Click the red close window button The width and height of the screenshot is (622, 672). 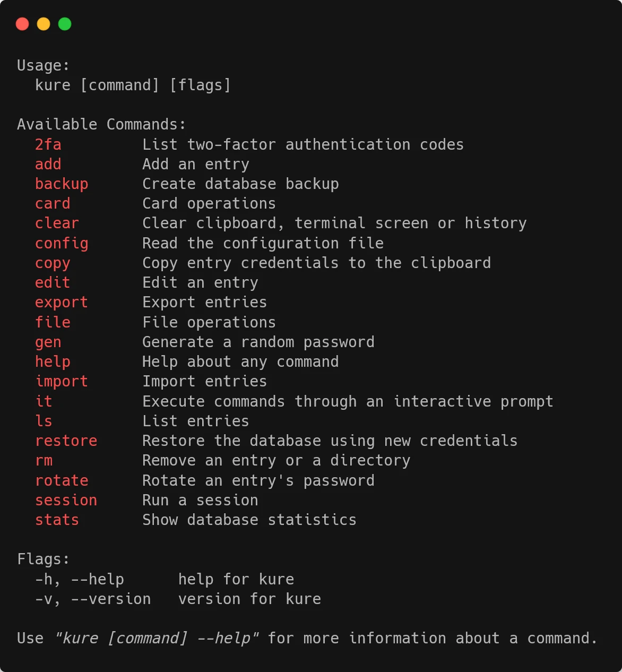22,24
